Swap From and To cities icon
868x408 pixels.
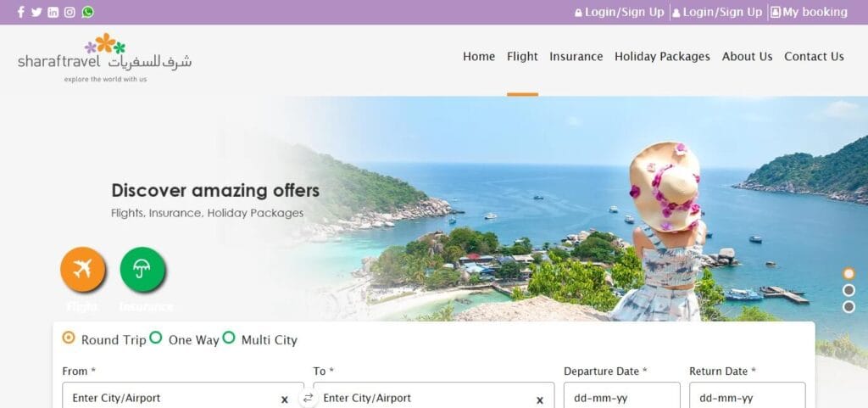coord(309,398)
